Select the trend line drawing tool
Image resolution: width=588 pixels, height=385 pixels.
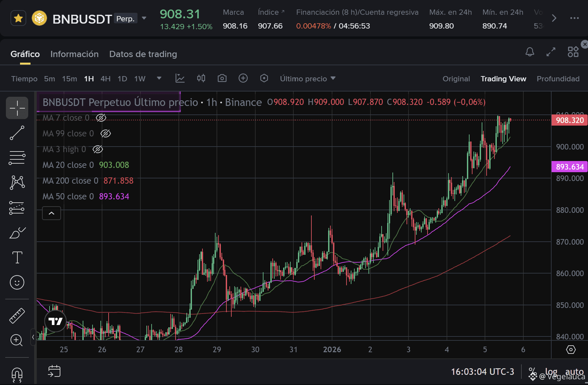tap(17, 133)
